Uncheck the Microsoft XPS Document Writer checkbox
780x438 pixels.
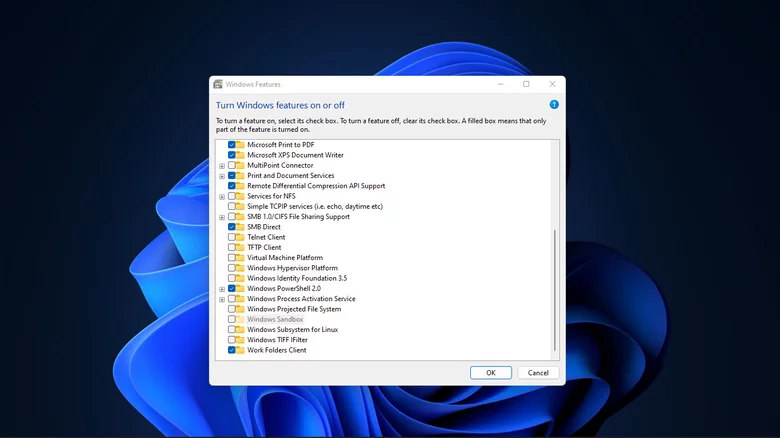click(231, 155)
